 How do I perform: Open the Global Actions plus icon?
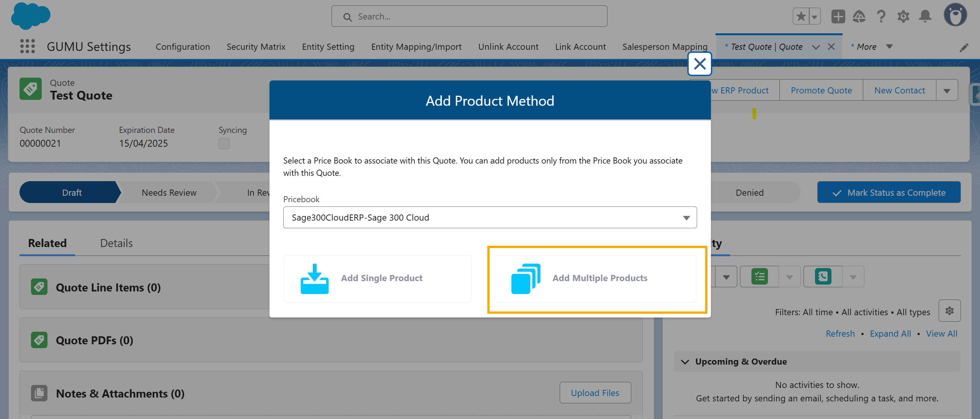pos(838,16)
